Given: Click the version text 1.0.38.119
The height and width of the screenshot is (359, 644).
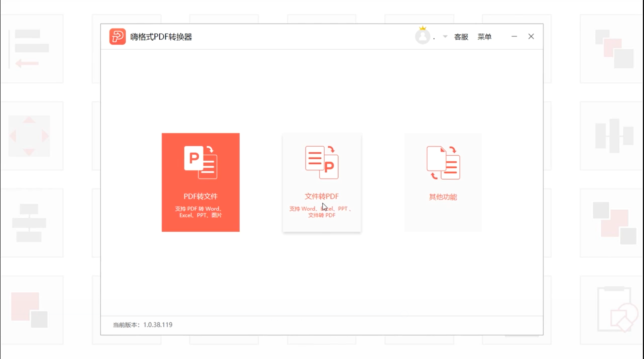Looking at the screenshot, I should [158, 325].
